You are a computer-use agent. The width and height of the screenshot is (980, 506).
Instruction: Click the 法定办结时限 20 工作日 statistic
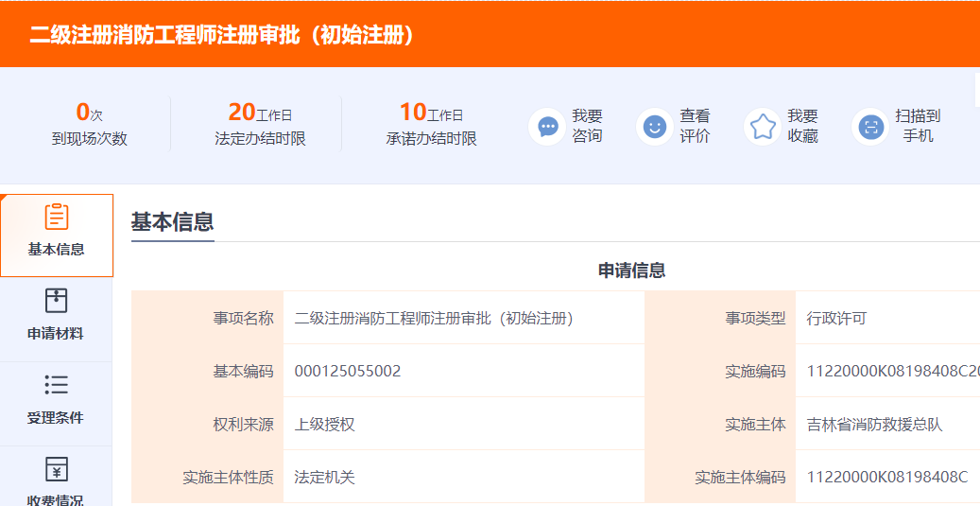(260, 125)
